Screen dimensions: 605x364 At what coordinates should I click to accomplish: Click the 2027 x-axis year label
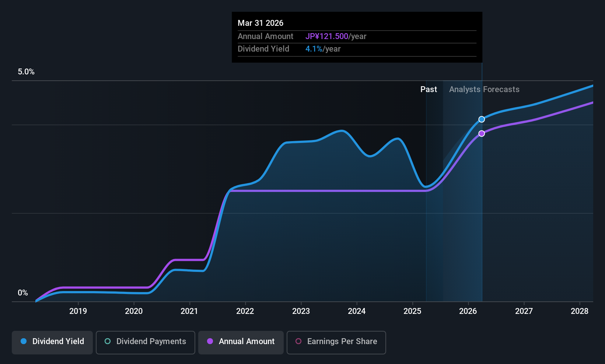click(x=524, y=311)
